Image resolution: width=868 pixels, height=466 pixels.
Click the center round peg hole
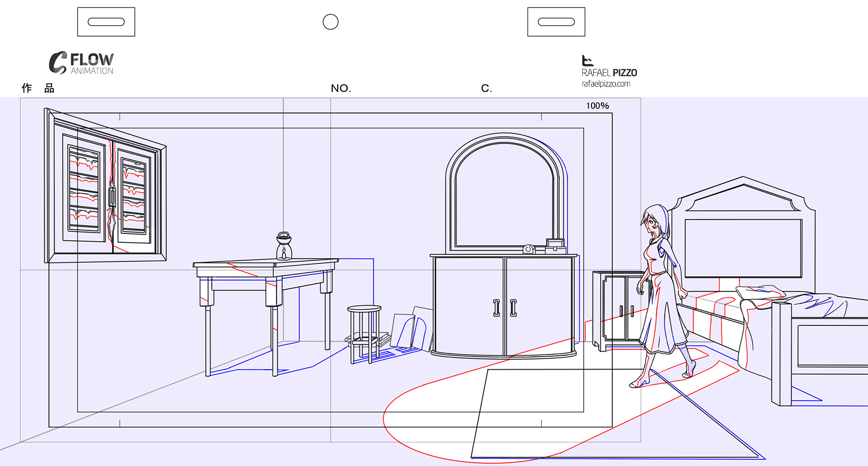pyautogui.click(x=331, y=22)
